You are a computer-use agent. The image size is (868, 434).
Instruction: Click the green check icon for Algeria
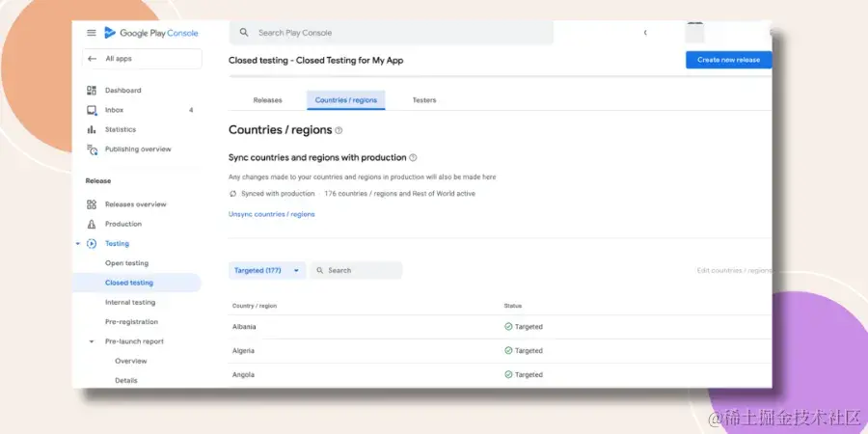pos(508,350)
